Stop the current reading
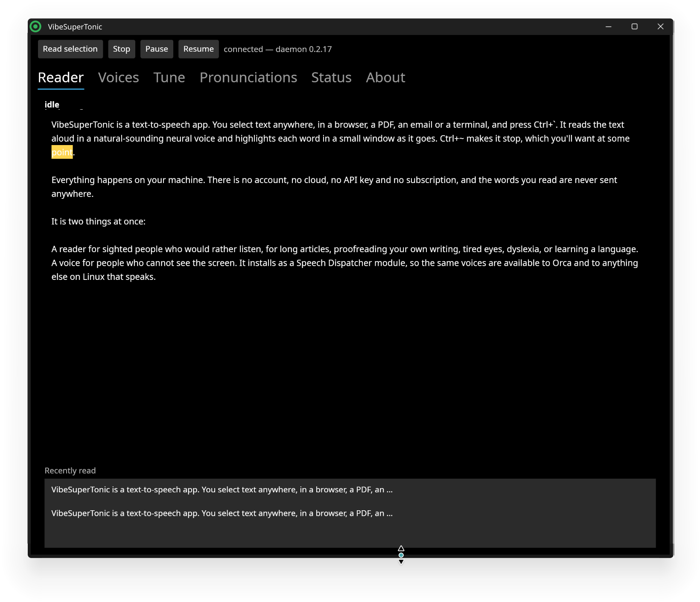This screenshot has height=602, width=700. click(122, 49)
